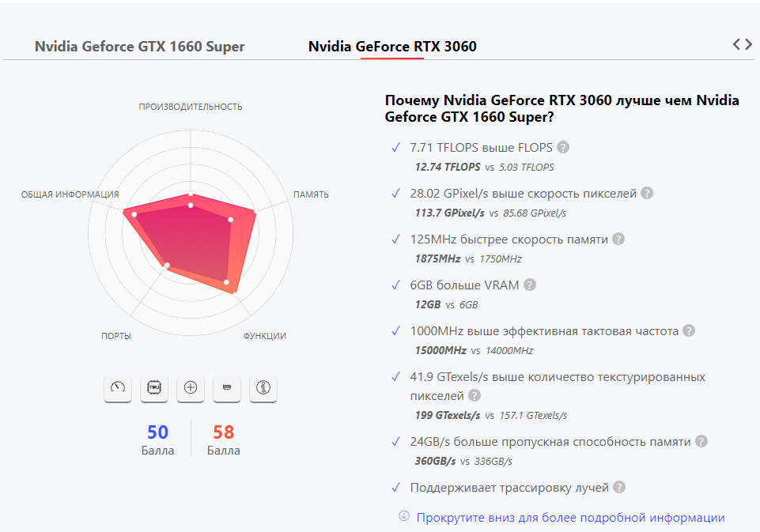The image size is (760, 532).
Task: Click the memory chip category icon
Action: pyautogui.click(x=154, y=388)
